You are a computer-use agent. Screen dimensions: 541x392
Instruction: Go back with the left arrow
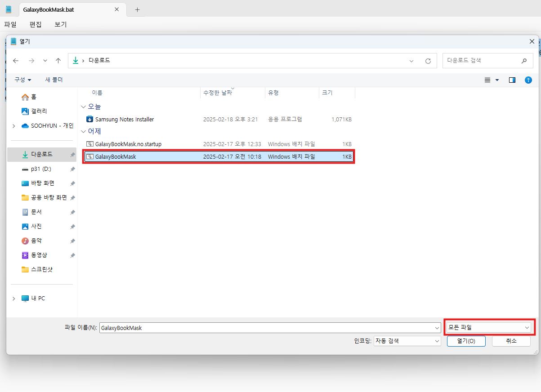(x=16, y=61)
